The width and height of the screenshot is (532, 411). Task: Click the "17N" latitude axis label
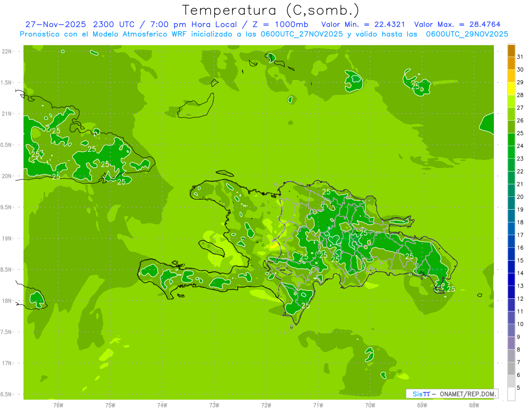(x=7, y=363)
